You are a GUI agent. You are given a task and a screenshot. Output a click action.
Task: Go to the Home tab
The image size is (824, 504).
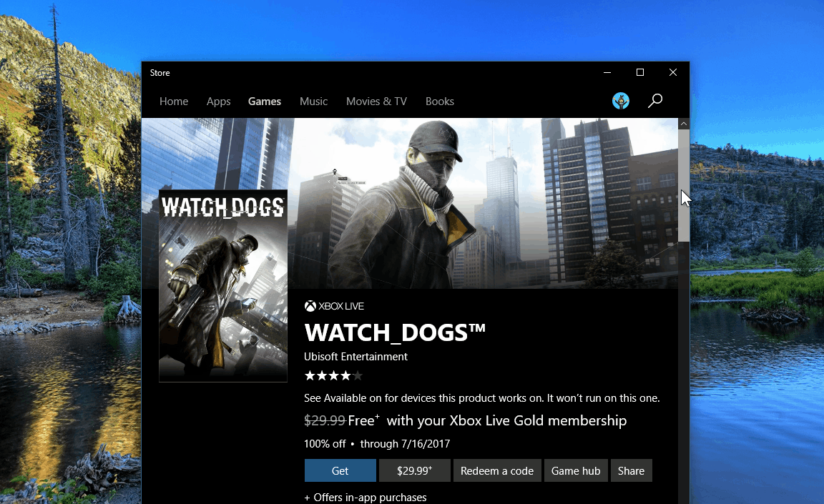(x=174, y=102)
